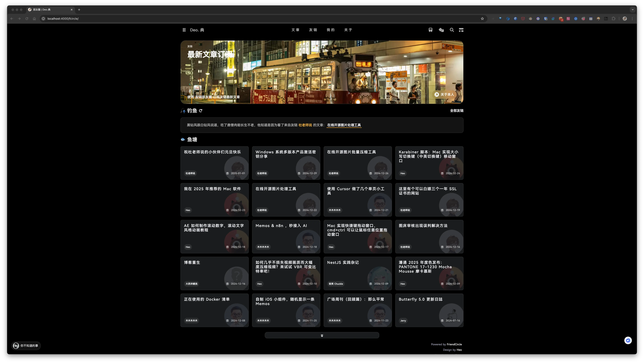
Task: Click the grid apps icon beside Deo
Action: [184, 30]
